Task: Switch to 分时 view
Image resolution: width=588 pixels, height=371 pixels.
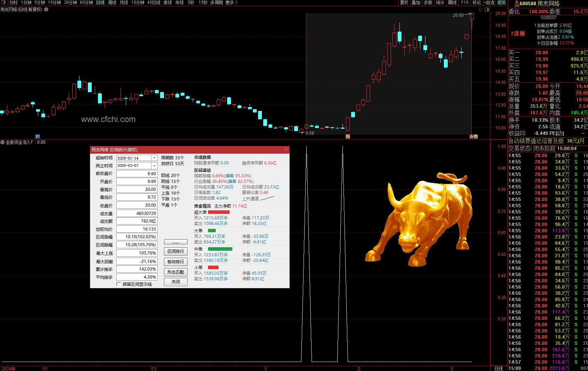Action: pos(13,2)
